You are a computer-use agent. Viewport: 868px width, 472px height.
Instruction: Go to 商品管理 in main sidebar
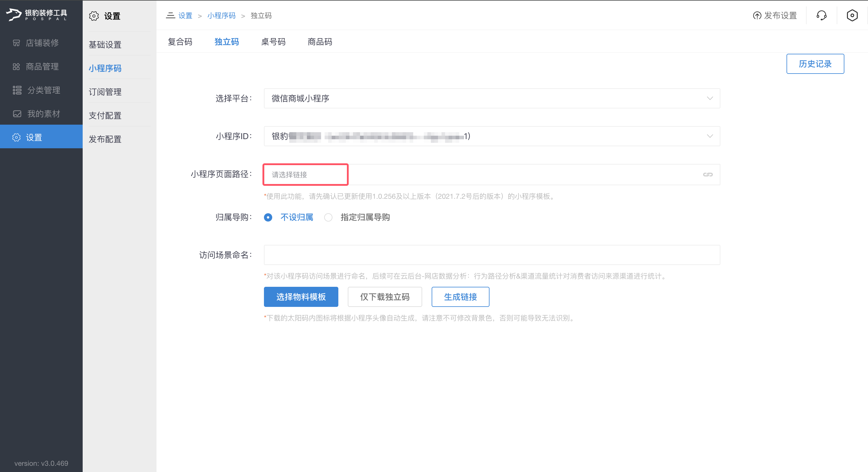41,66
